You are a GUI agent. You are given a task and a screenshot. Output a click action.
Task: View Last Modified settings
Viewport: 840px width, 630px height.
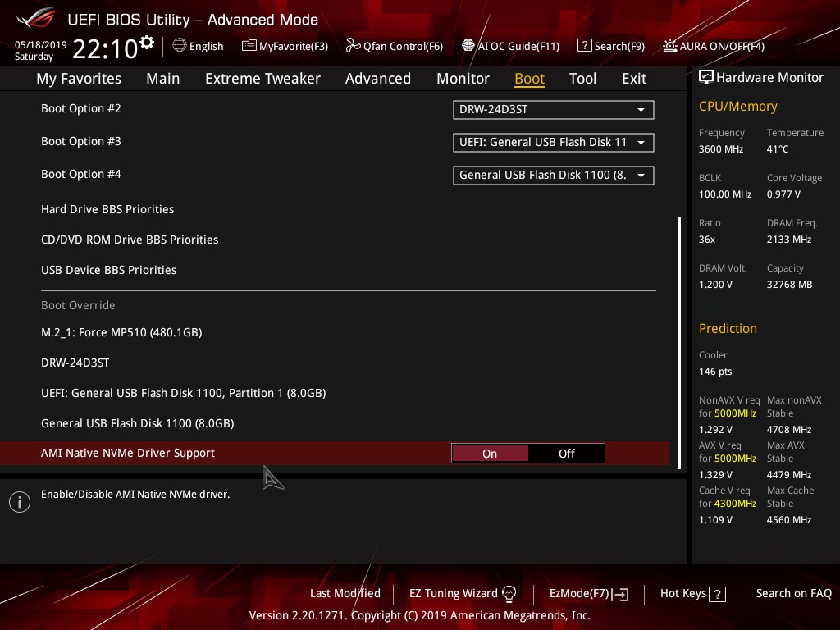click(345, 593)
